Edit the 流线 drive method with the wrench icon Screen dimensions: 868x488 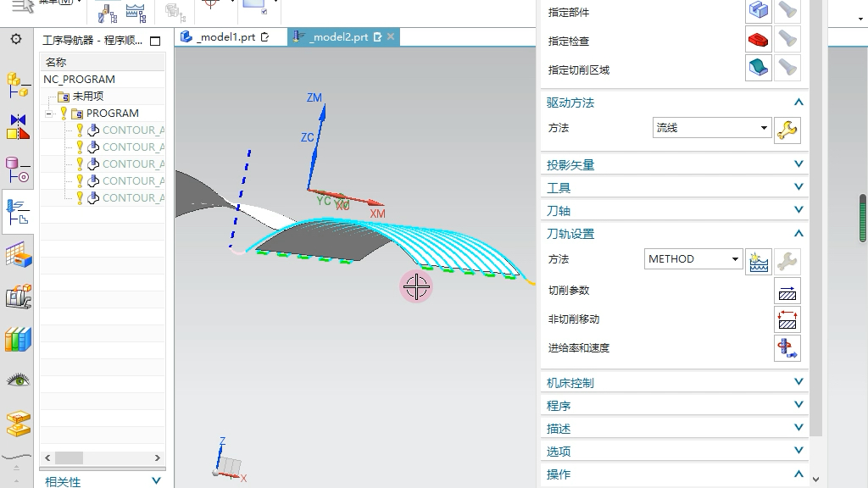(x=787, y=130)
